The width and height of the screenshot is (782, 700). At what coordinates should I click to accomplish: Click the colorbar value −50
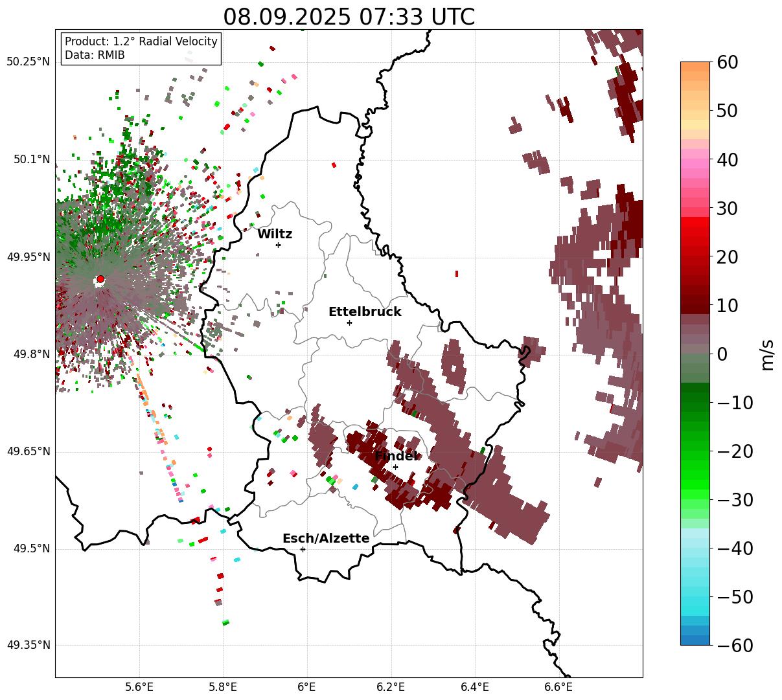pyautogui.click(x=735, y=597)
